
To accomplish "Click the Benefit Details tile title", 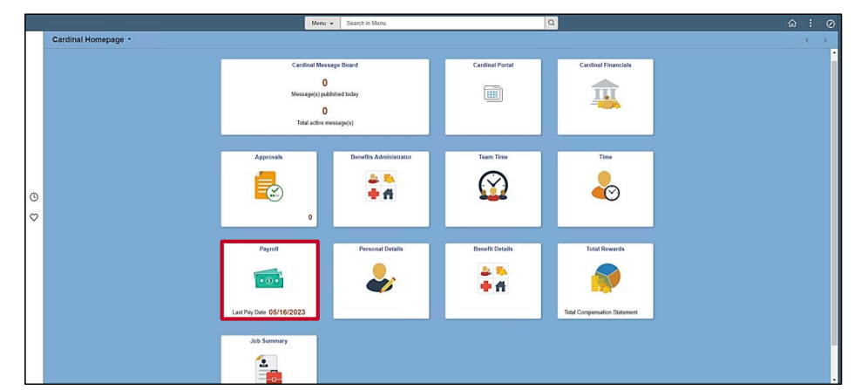I will [x=493, y=249].
